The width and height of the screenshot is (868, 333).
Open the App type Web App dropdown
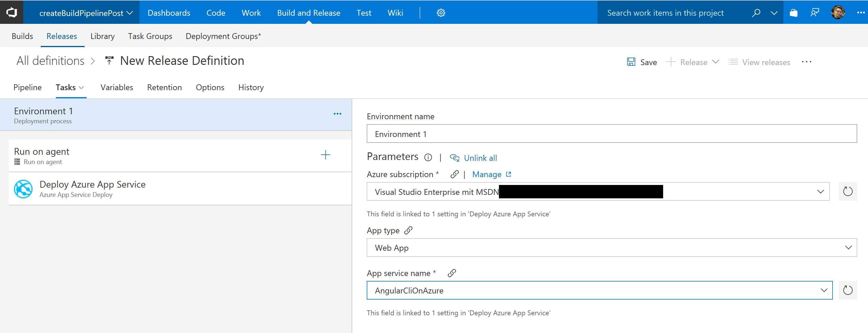click(x=848, y=247)
